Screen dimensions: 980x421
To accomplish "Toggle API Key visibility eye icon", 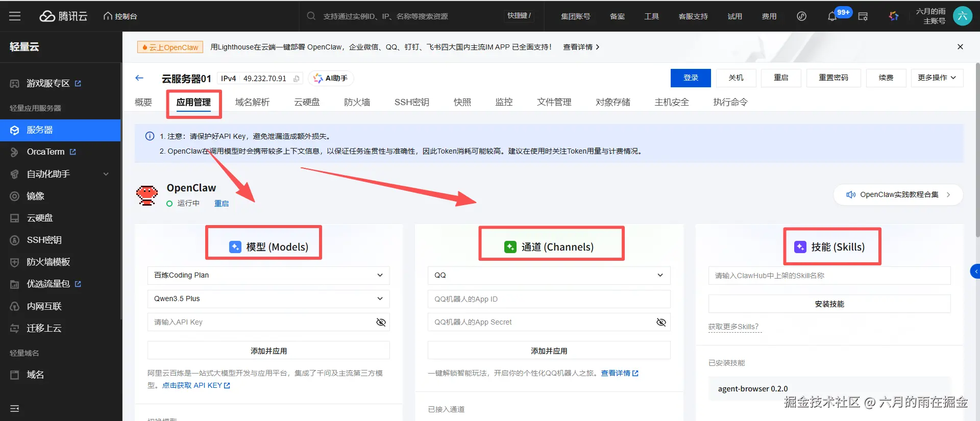I will coord(381,322).
